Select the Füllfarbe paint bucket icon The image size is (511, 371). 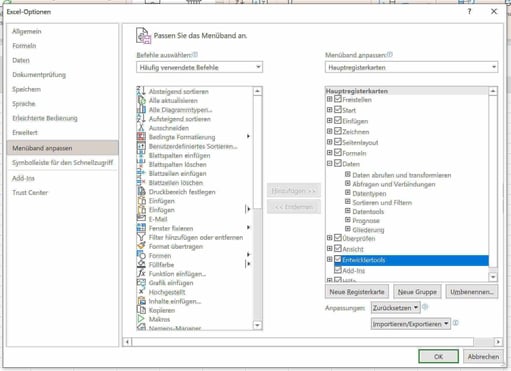tap(141, 264)
